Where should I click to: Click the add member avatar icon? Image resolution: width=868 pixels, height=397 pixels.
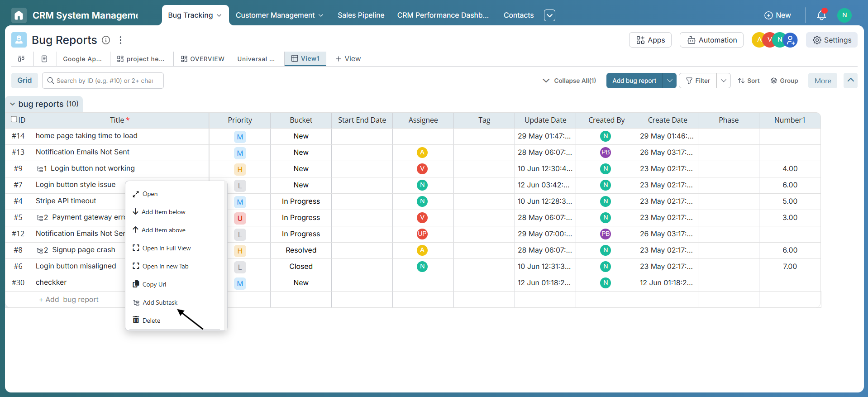tap(790, 40)
